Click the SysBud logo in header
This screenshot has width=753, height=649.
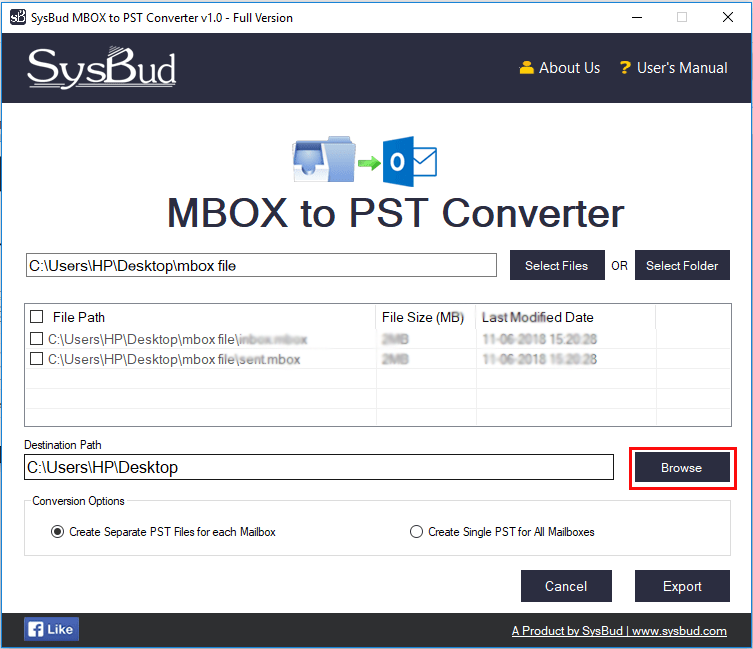(x=102, y=68)
